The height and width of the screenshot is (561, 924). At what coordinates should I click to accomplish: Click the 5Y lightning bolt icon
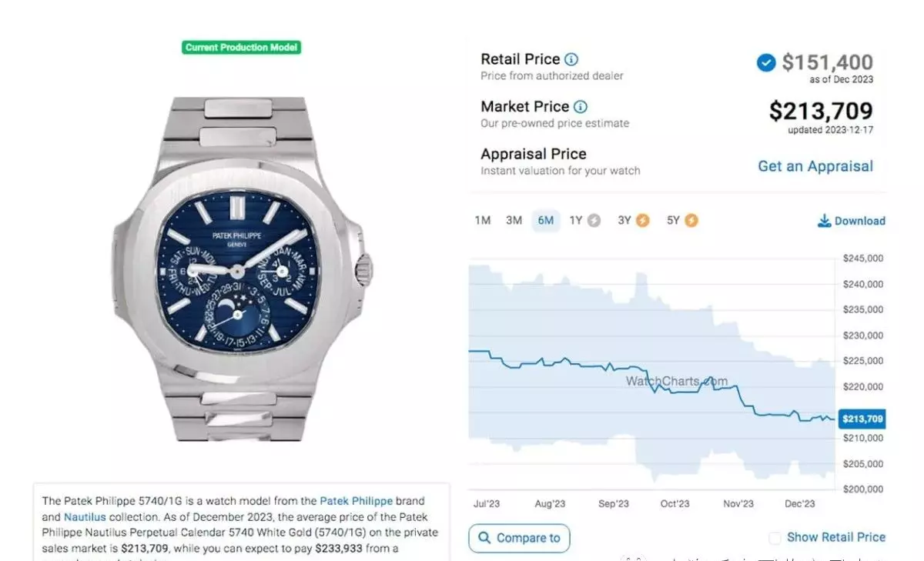[x=691, y=221]
